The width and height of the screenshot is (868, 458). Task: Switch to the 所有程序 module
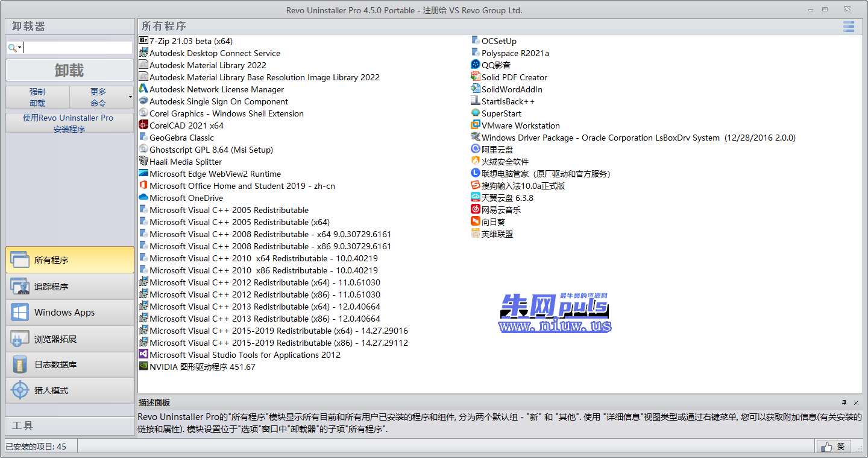click(70, 260)
